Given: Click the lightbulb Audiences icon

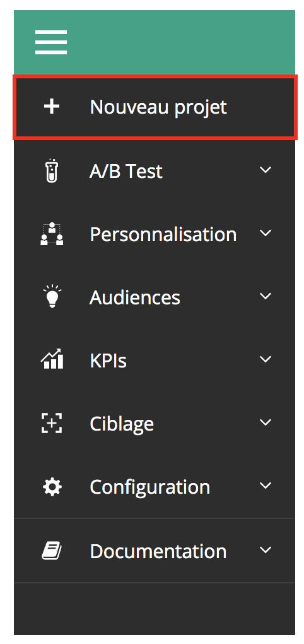Looking at the screenshot, I should [x=52, y=297].
